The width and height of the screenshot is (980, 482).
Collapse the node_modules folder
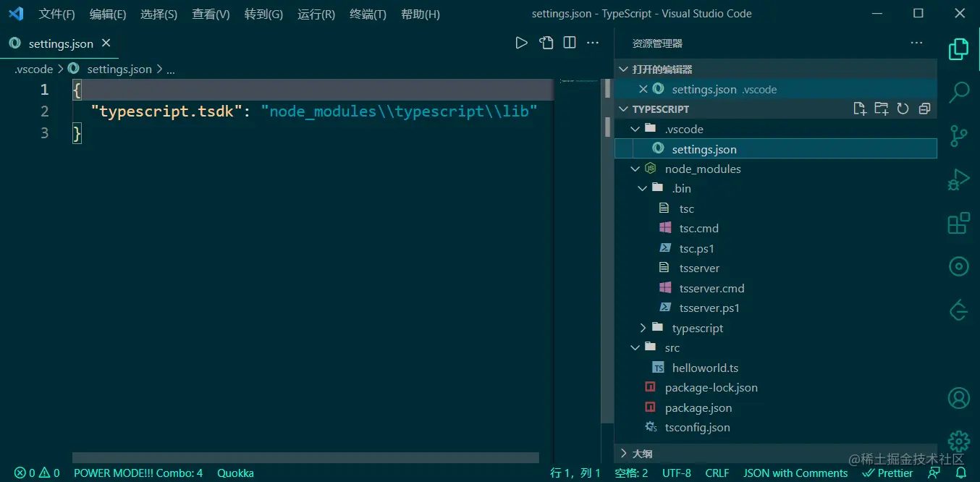pyautogui.click(x=635, y=169)
